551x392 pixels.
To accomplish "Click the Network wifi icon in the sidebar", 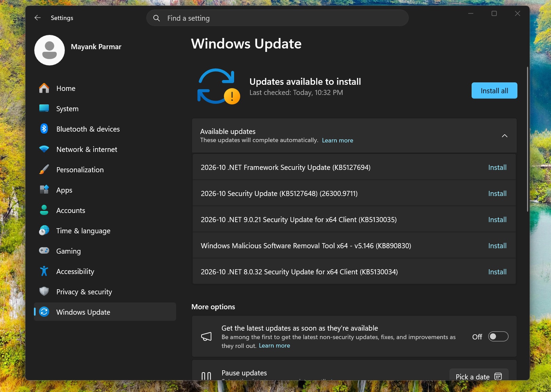I will 44,149.
